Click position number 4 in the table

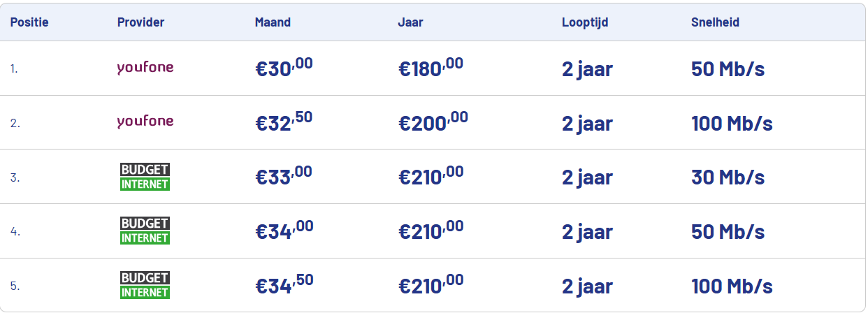pyautogui.click(x=15, y=231)
